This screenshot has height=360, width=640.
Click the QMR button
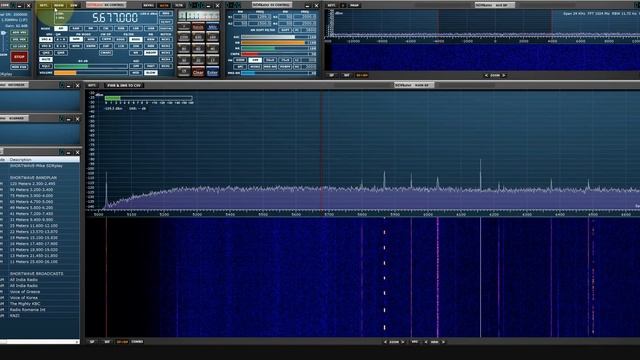click(x=61, y=53)
